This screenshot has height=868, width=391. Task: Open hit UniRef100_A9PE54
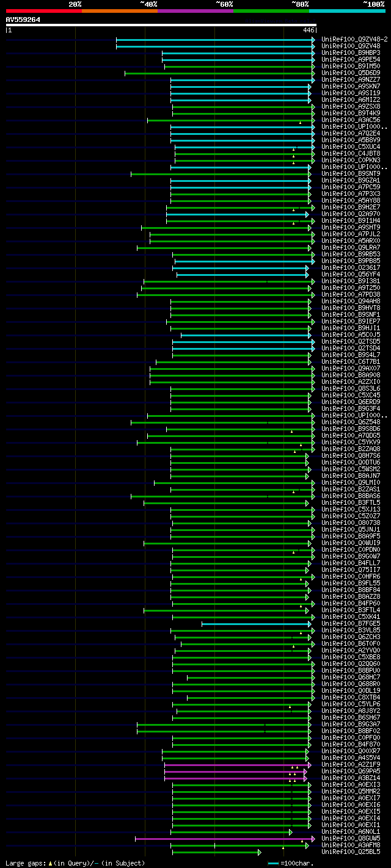(351, 59)
